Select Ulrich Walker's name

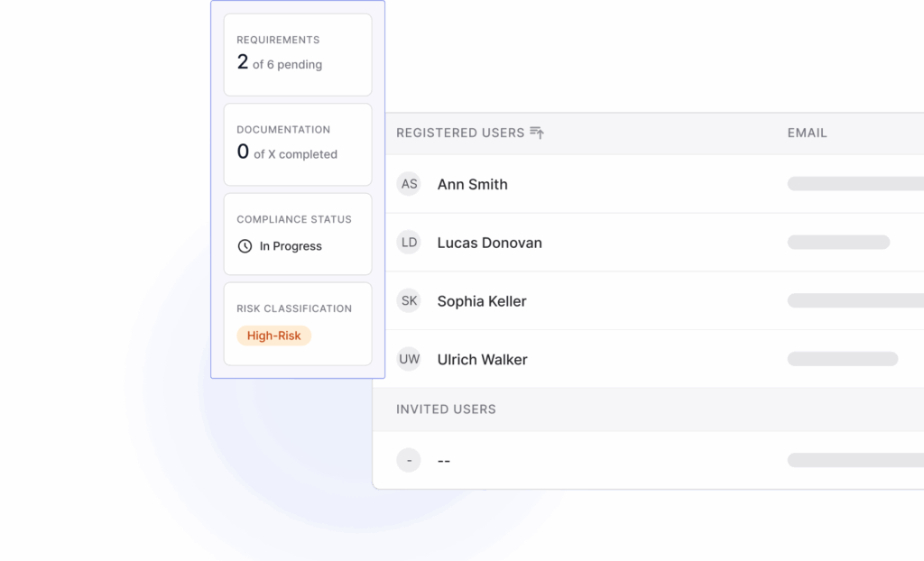click(x=482, y=358)
